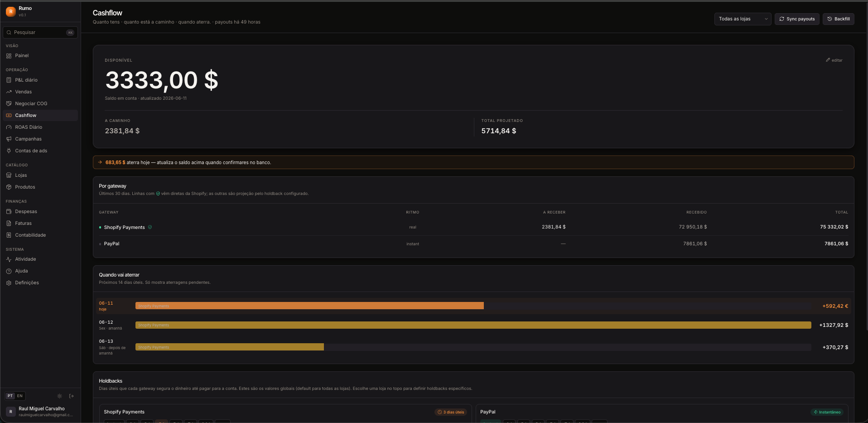Viewport: 868px width, 423px height.
Task: Click the Produtos box icon
Action: [9, 187]
